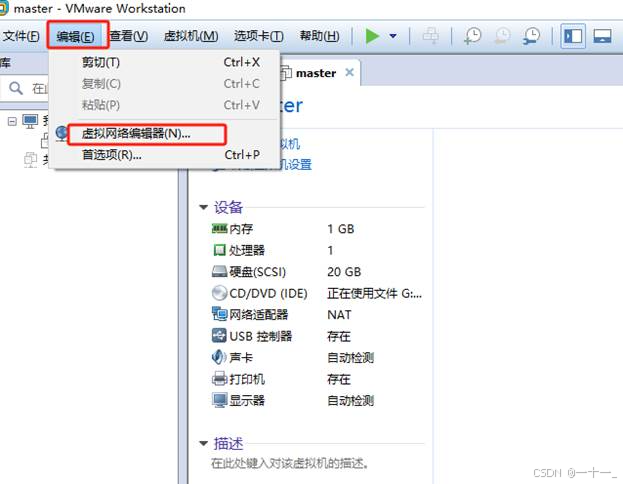Click the 声卡 sound card icon
The height and width of the screenshot is (484, 623).
pyautogui.click(x=219, y=357)
